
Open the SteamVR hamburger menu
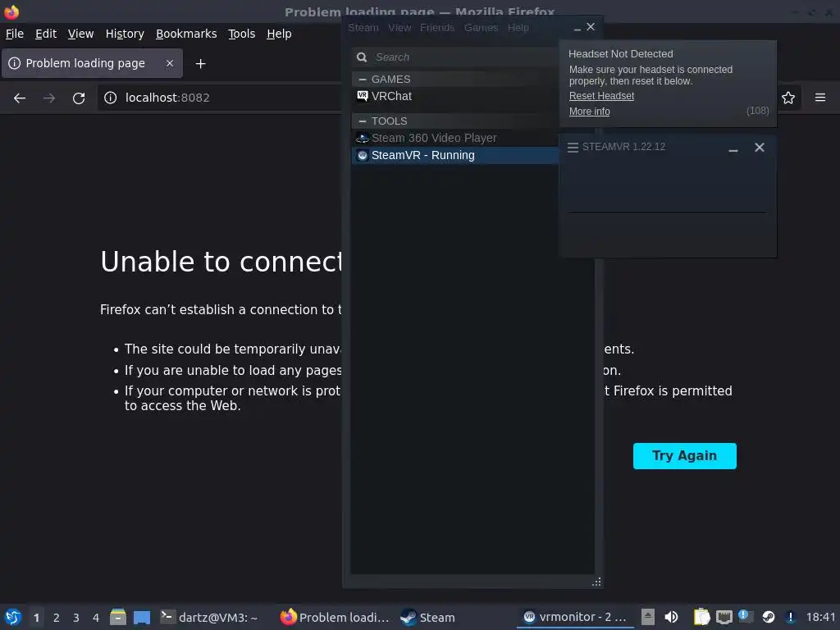click(573, 148)
